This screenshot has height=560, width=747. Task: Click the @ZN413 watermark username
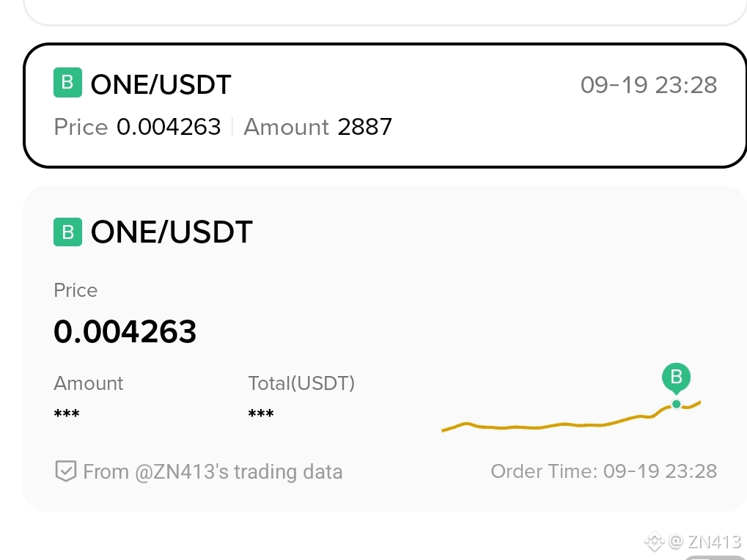[705, 542]
